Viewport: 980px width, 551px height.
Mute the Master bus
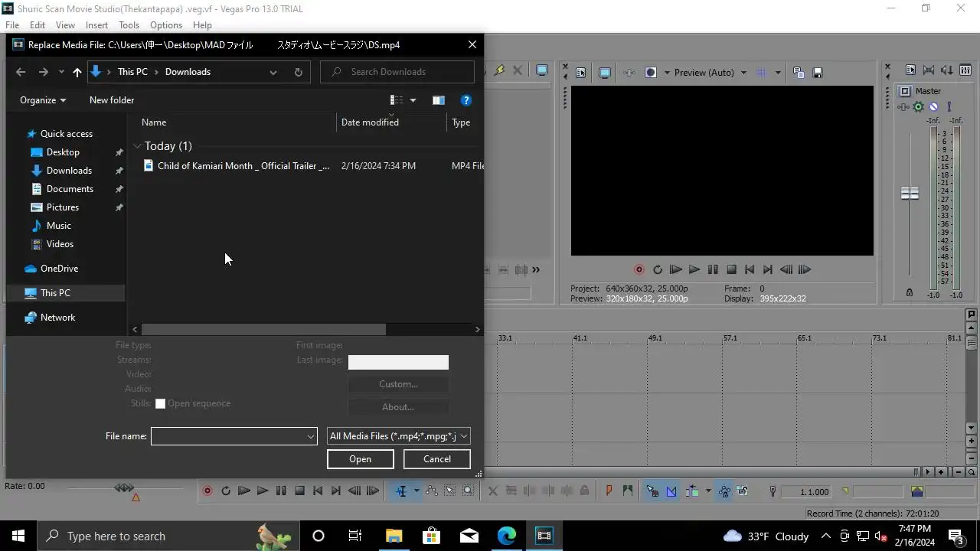933,107
